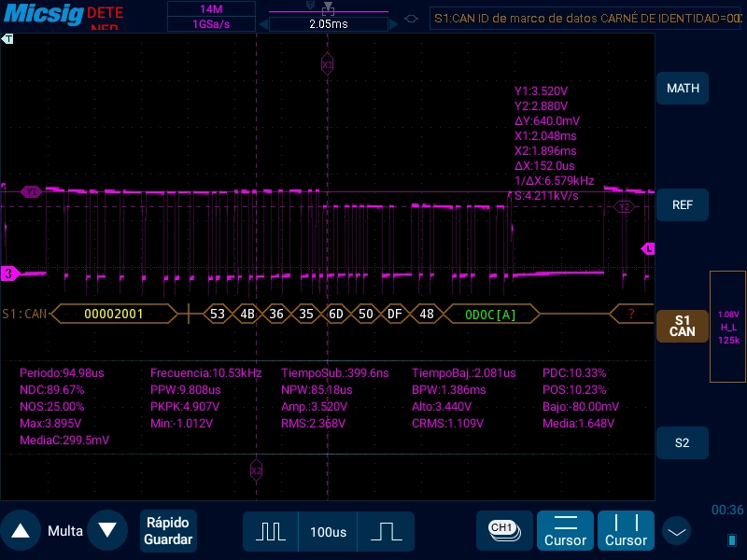This screenshot has height=560, width=747.
Task: Open the 100us timebase selector
Action: (328, 531)
